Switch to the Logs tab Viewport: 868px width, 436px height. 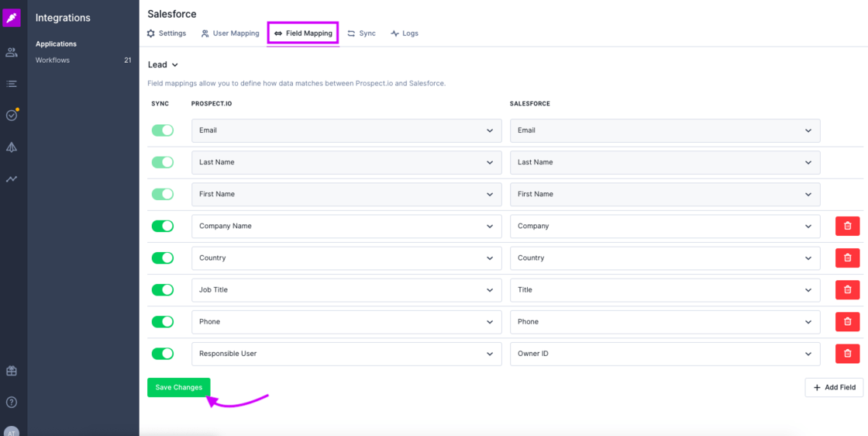[x=405, y=33]
